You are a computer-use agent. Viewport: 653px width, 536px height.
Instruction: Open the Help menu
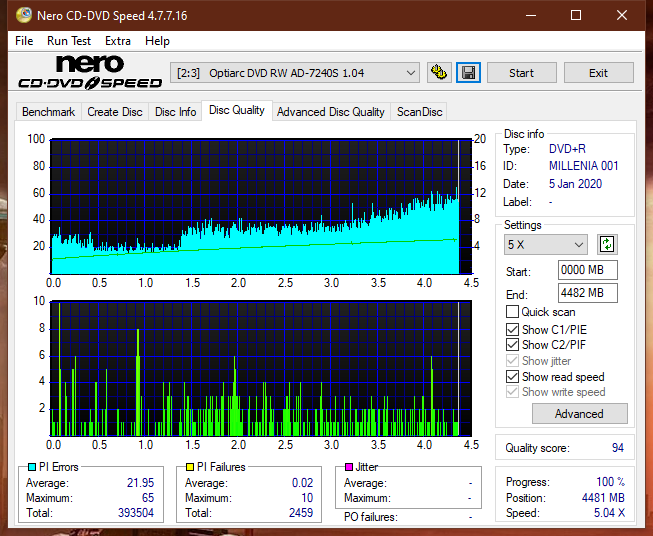pos(157,41)
